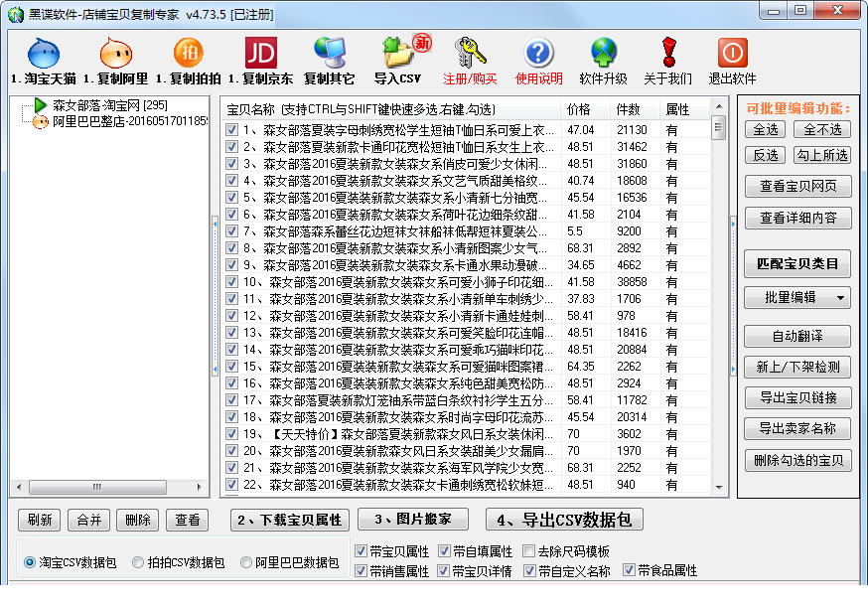Click tree panel horizontal scrollbar thumb
Image resolution: width=868 pixels, height=608 pixels.
[x=97, y=487]
